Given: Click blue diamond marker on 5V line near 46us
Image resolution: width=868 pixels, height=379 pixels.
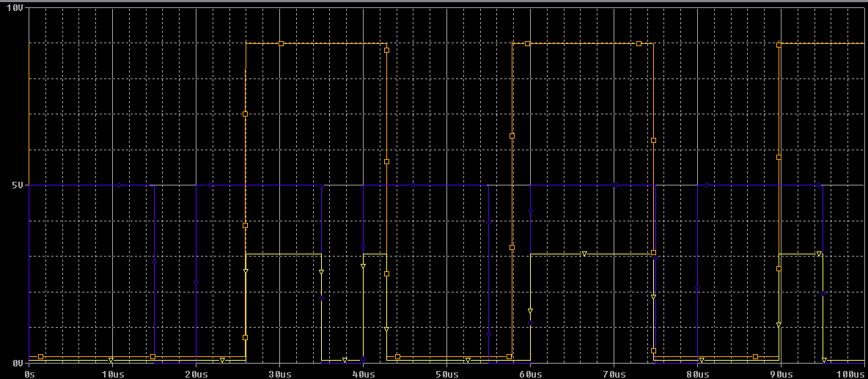Looking at the screenshot, I should coord(413,185).
